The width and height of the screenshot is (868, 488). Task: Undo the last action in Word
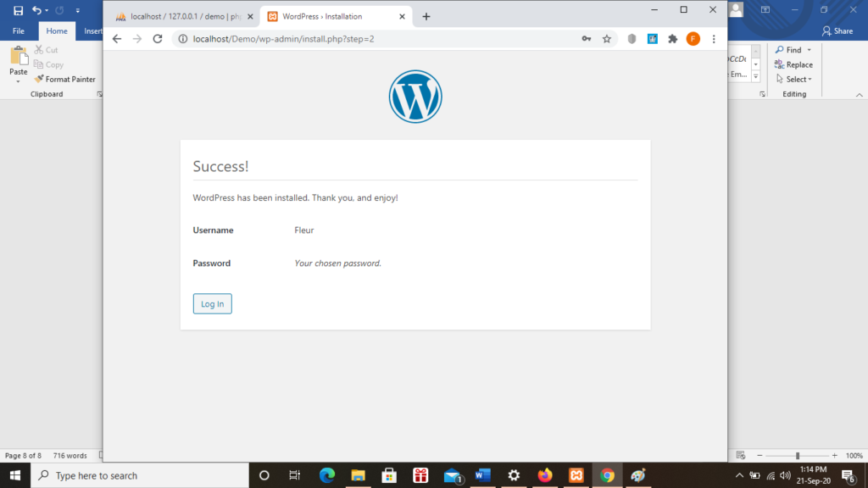coord(36,10)
